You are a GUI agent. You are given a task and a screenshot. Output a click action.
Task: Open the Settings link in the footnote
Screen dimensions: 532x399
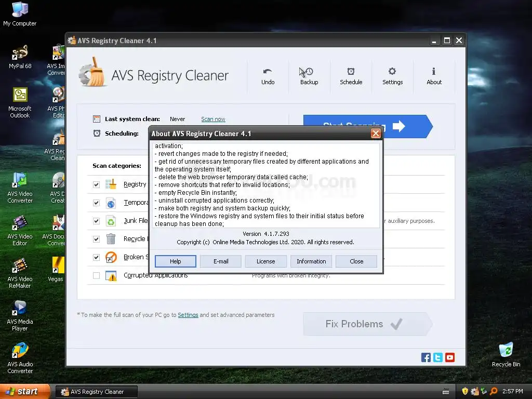[188, 315]
